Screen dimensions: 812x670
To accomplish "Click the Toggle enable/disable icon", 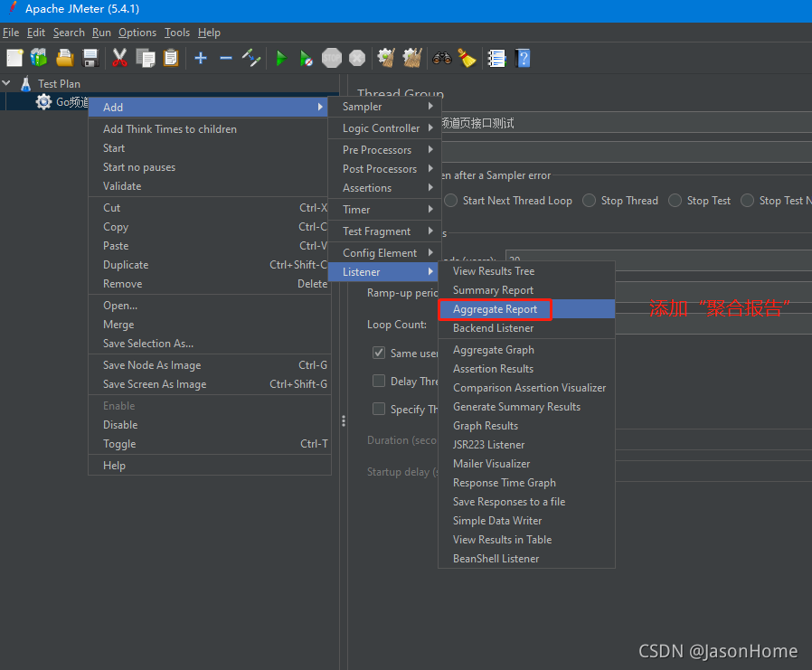I will point(251,58).
